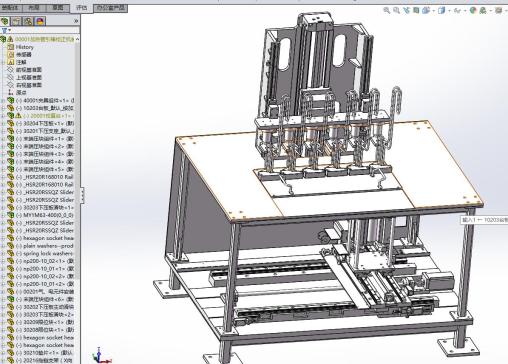Select the 10203台板 component row
508x364 pixels.
click(45, 108)
